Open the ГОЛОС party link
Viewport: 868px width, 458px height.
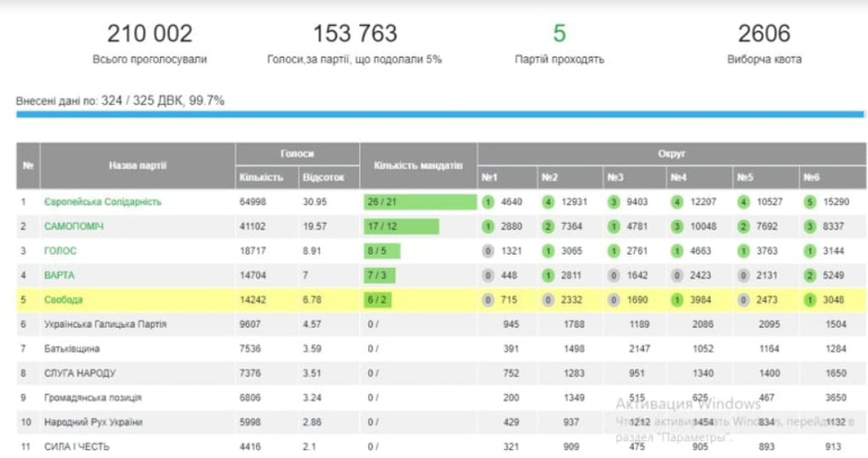(x=61, y=251)
